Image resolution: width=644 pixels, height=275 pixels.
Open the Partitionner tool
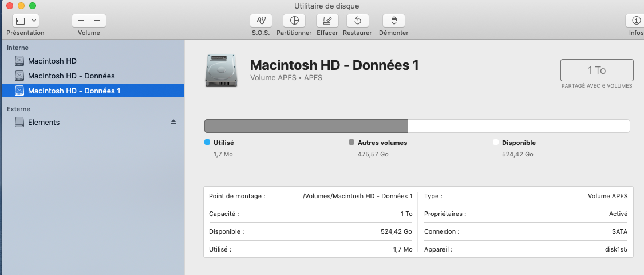pyautogui.click(x=294, y=21)
